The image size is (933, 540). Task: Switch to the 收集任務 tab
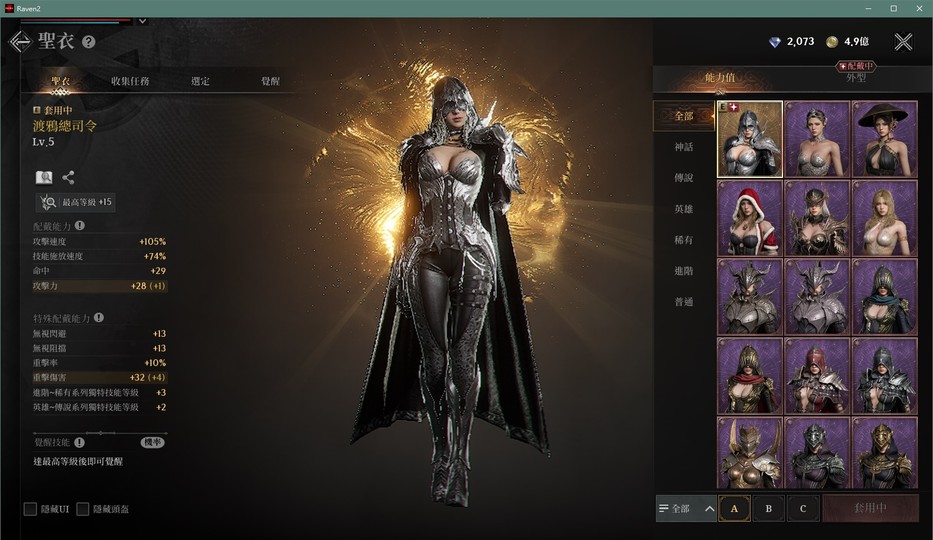[x=130, y=81]
